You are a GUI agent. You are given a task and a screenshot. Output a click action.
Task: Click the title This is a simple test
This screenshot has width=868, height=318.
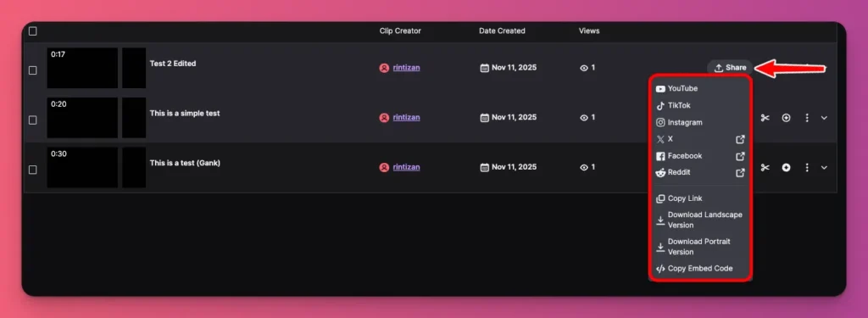click(x=185, y=113)
